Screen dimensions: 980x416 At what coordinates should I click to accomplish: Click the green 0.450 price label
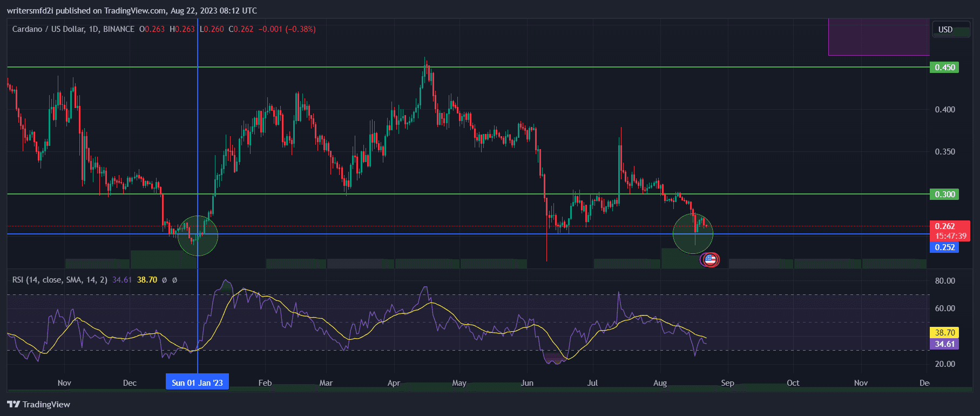tap(944, 68)
